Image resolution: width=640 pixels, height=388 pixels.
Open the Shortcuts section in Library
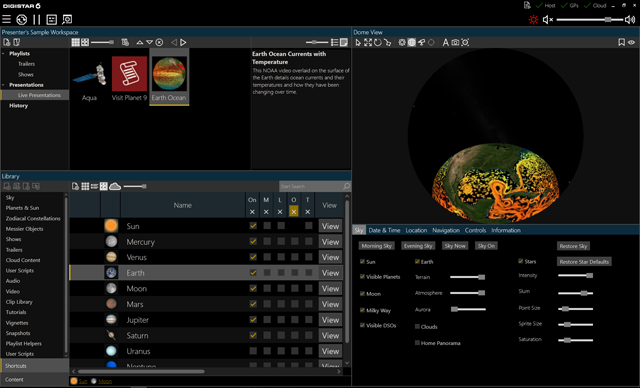[35, 366]
